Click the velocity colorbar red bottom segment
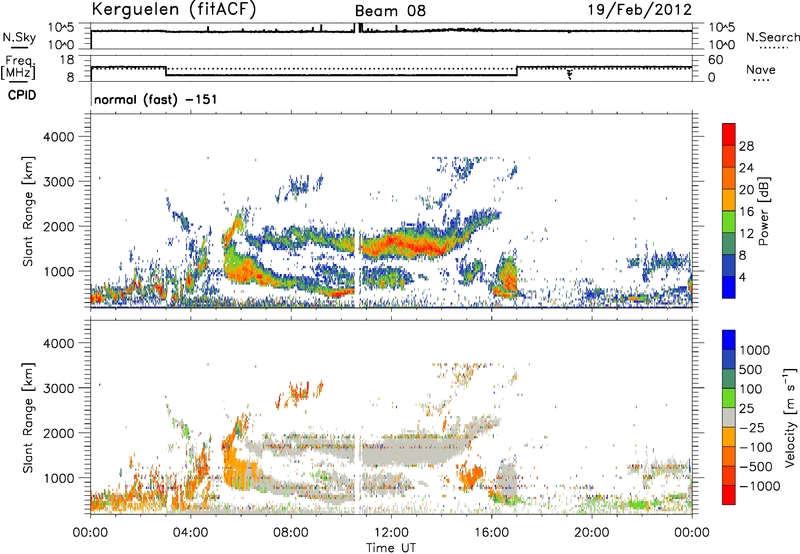 point(729,495)
